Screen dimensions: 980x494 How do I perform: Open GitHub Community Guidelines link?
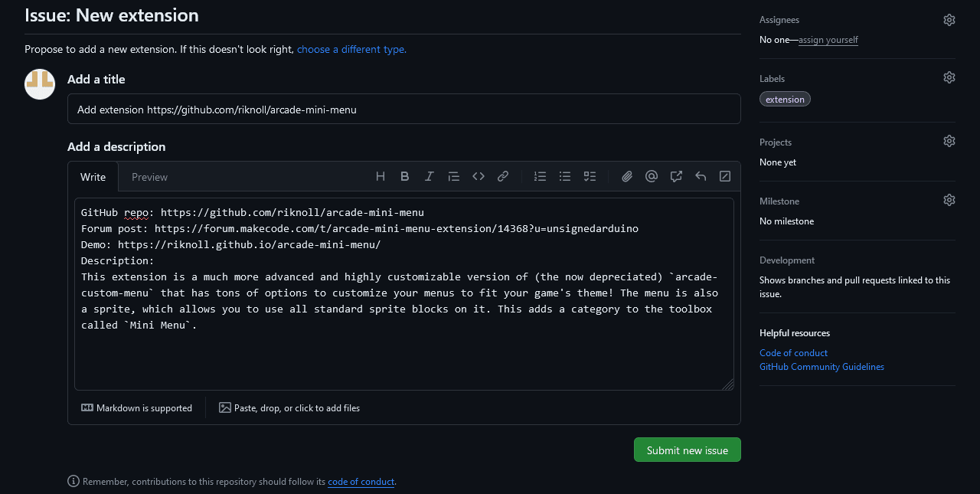click(822, 367)
